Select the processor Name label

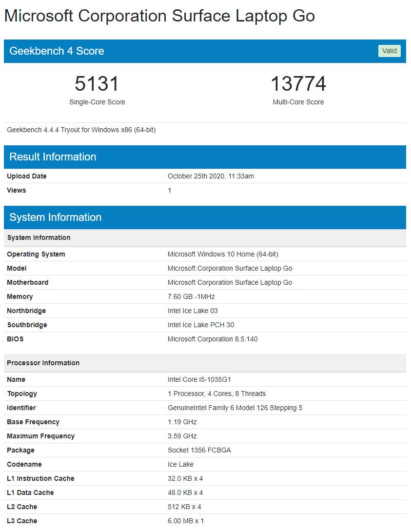pos(16,380)
